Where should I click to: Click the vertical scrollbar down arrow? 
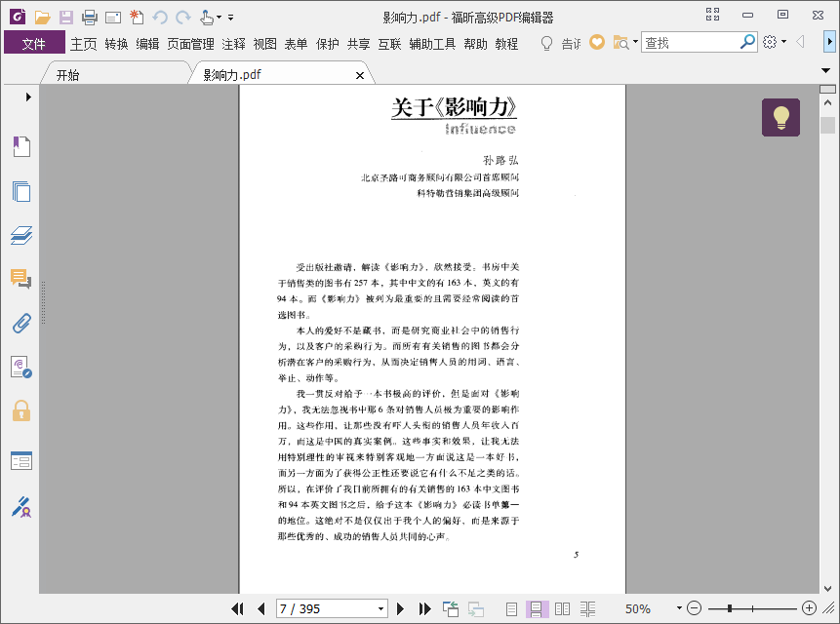click(827, 588)
